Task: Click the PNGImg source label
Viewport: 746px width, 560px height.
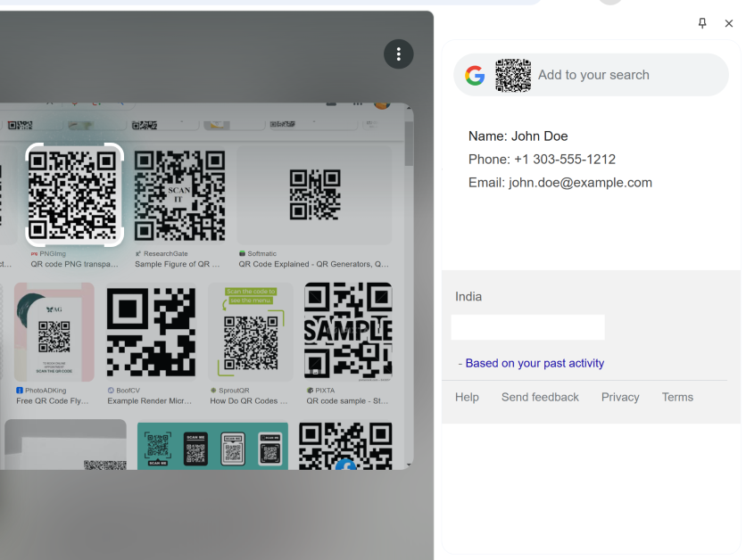Action: 48,254
